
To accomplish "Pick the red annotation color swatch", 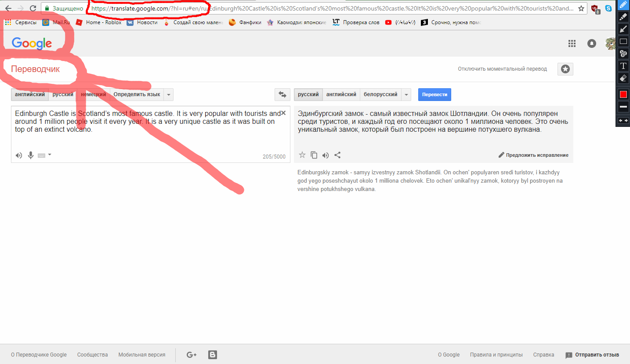I will click(623, 94).
